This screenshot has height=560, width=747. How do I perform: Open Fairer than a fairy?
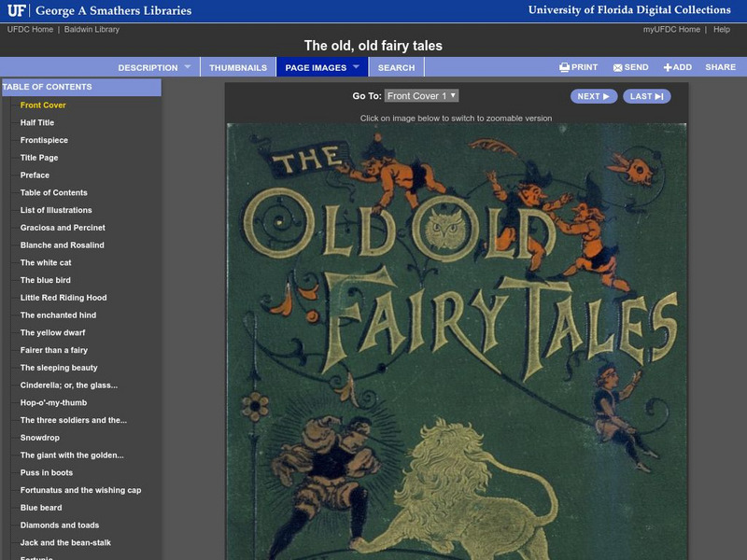pos(54,350)
